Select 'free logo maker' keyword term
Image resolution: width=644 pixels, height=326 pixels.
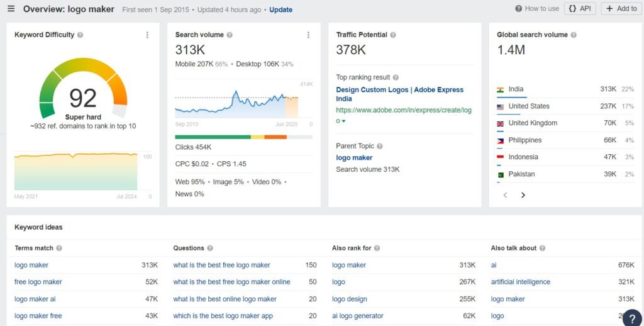pyautogui.click(x=38, y=282)
